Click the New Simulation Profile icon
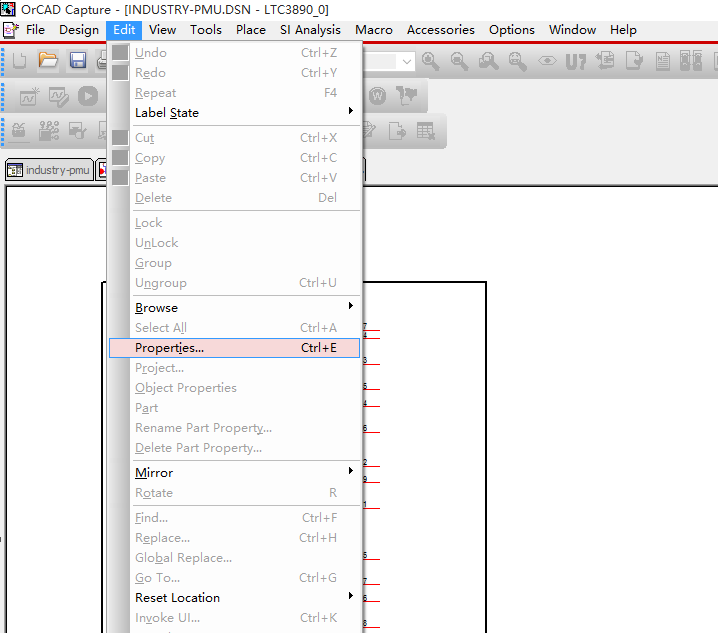The height and width of the screenshot is (633, 718). [x=29, y=96]
